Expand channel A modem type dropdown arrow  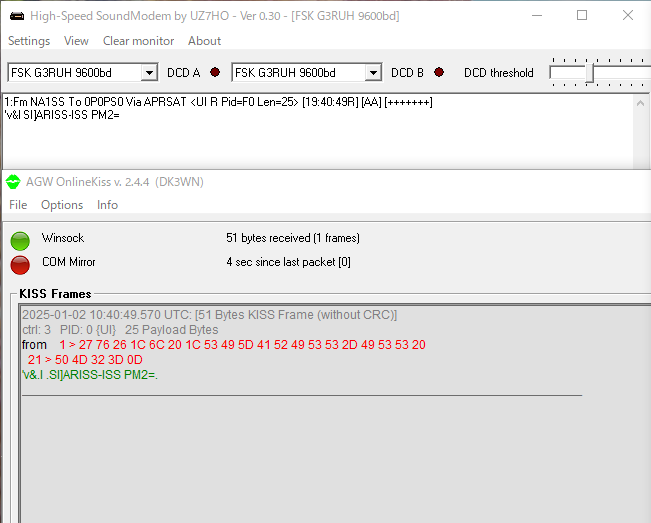coord(149,73)
